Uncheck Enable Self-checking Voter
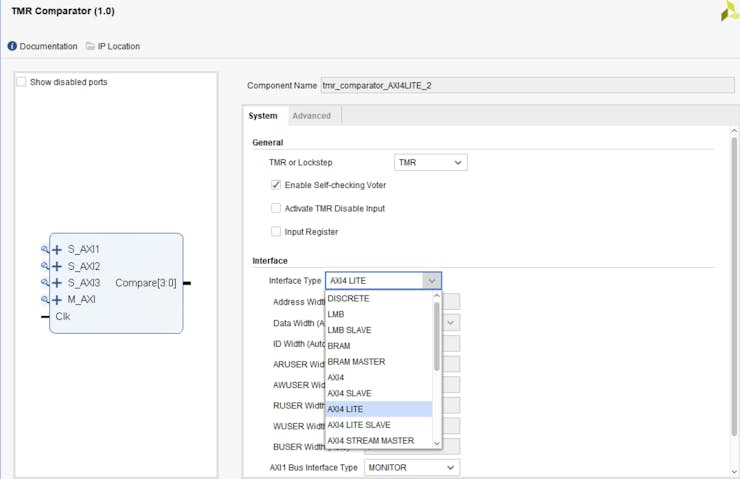This screenshot has width=740, height=479. [276, 185]
